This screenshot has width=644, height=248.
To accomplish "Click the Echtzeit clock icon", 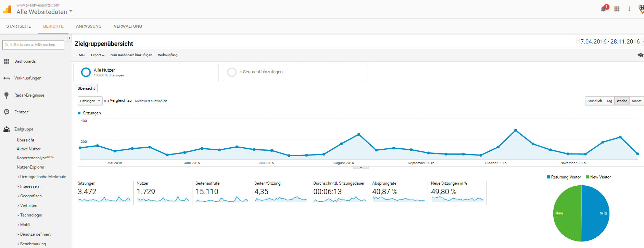I will tap(7, 112).
